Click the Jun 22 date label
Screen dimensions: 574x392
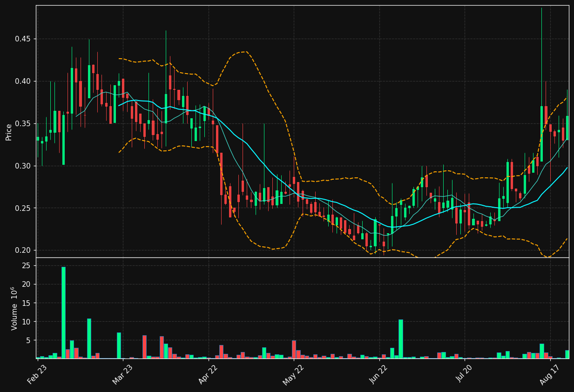(379, 374)
